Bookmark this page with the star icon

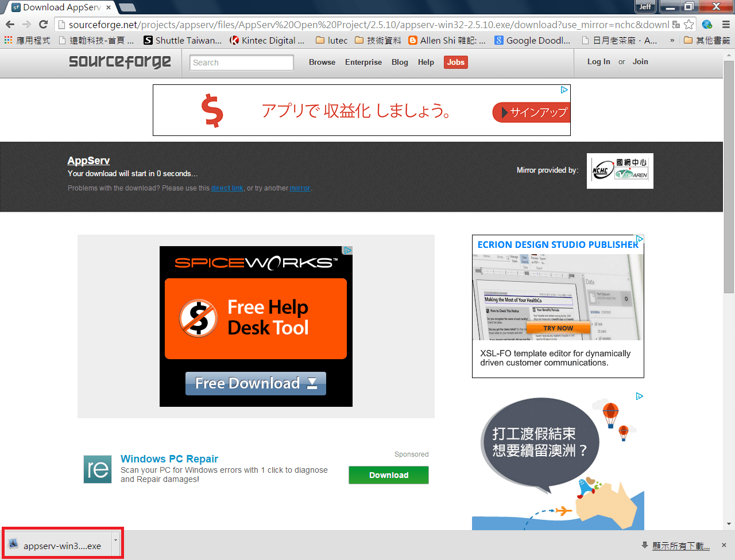(x=688, y=25)
